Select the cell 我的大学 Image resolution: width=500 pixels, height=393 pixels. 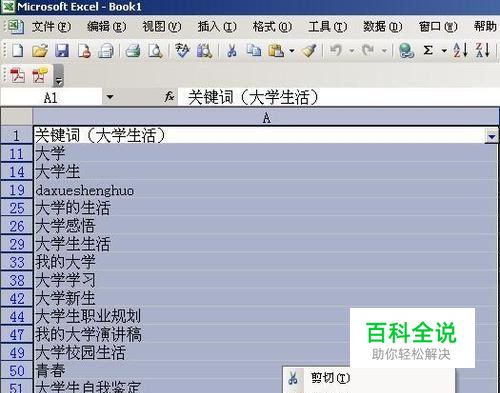tap(265, 262)
